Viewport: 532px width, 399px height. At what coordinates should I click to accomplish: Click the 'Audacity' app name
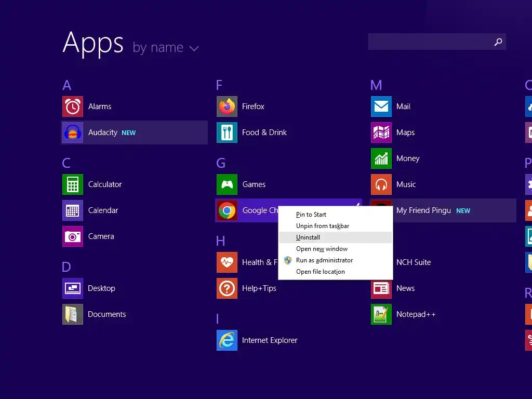[x=103, y=132]
